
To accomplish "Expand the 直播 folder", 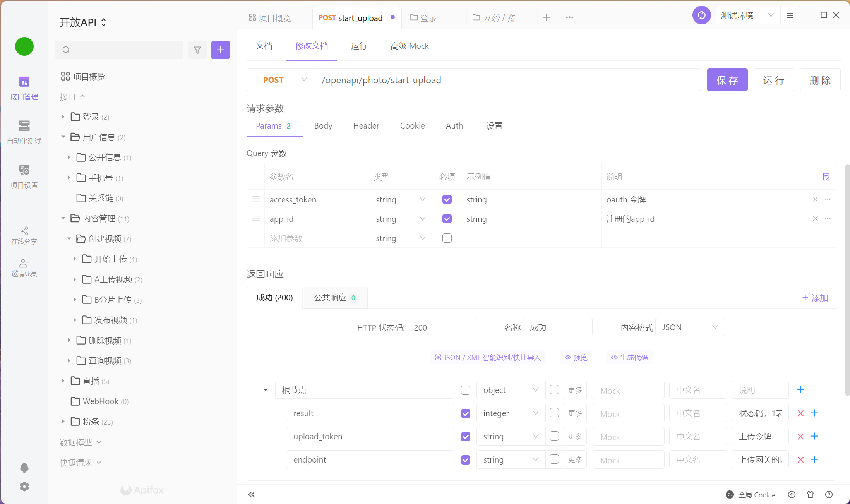I will pyautogui.click(x=63, y=381).
